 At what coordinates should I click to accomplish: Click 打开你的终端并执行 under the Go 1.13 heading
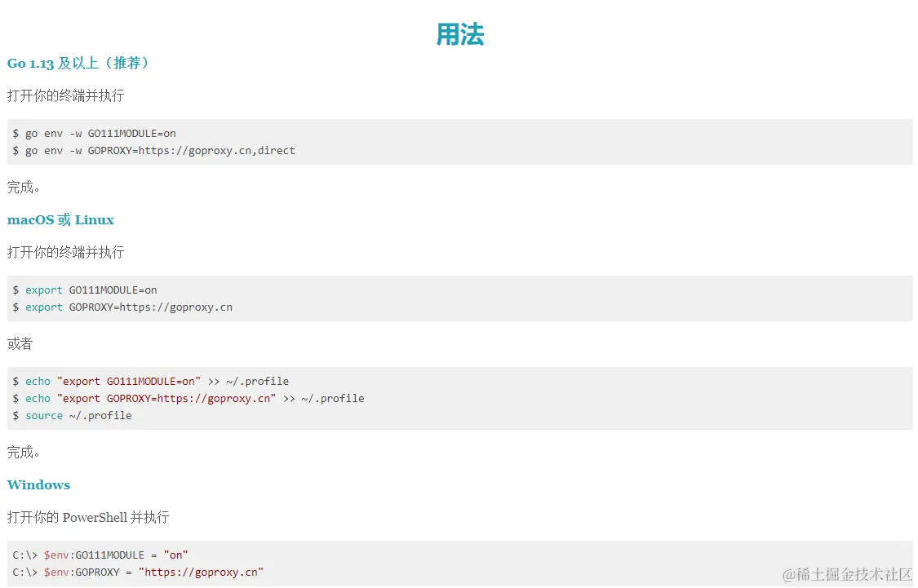(65, 96)
